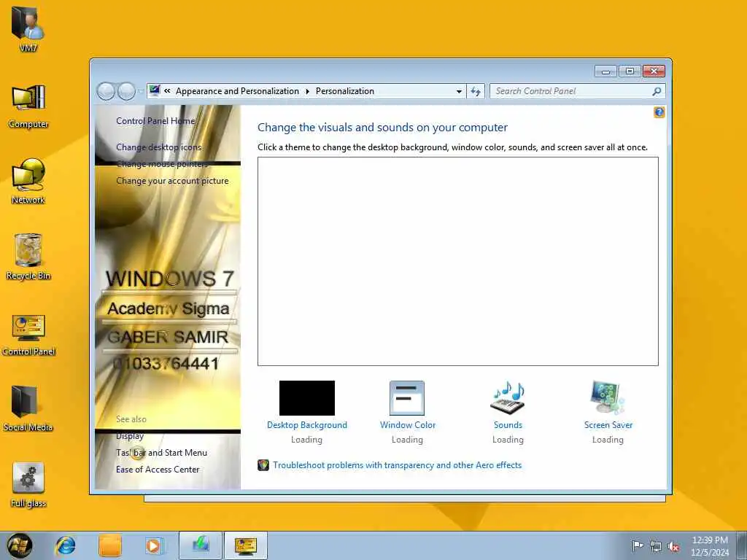Screen dimensions: 747x560
Task: Open the VM7 user folder desktop icon
Action: tap(28, 28)
